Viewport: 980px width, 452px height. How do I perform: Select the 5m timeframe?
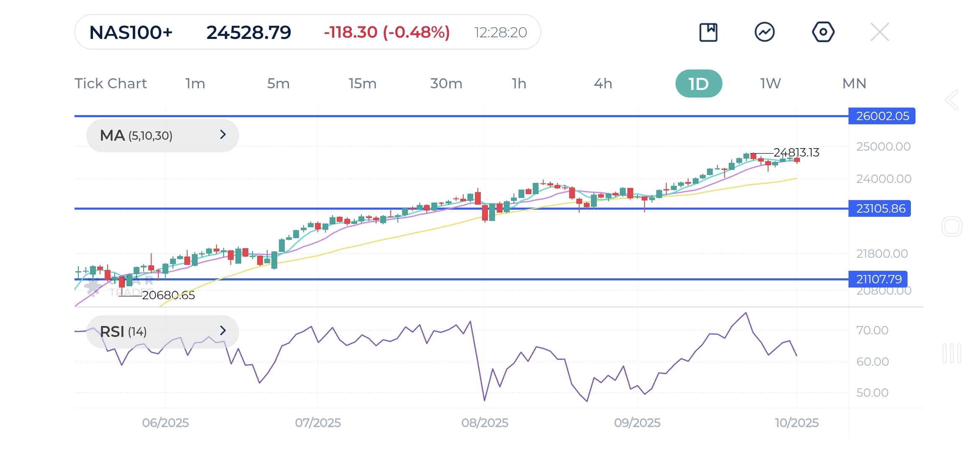click(x=278, y=84)
